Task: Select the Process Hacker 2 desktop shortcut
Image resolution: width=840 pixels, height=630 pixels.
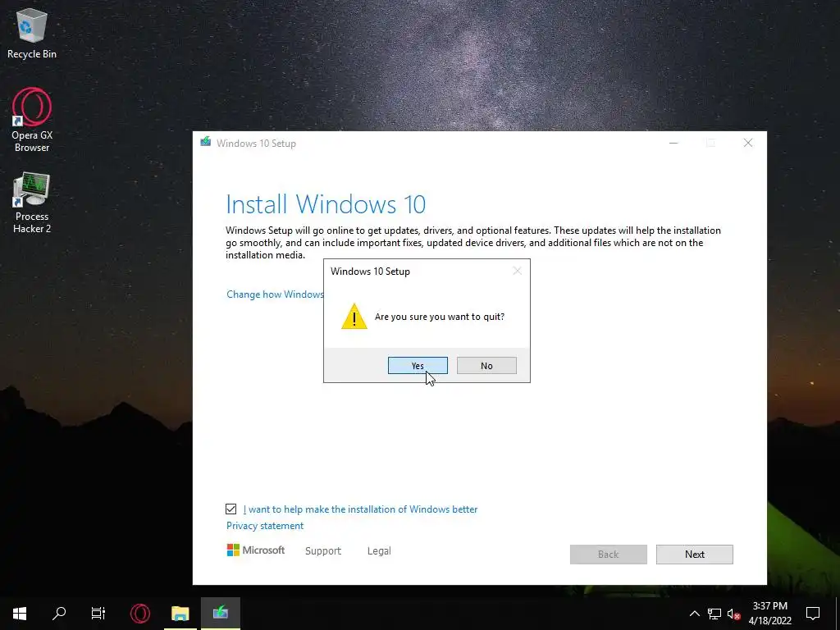Action: pyautogui.click(x=32, y=203)
